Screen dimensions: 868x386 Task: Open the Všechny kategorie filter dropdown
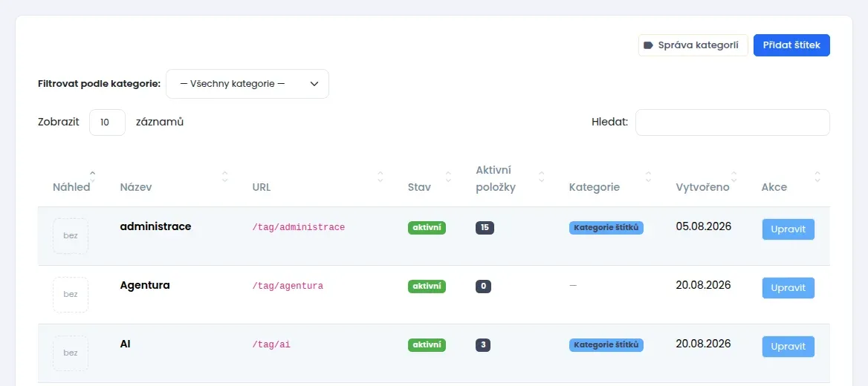tap(247, 84)
